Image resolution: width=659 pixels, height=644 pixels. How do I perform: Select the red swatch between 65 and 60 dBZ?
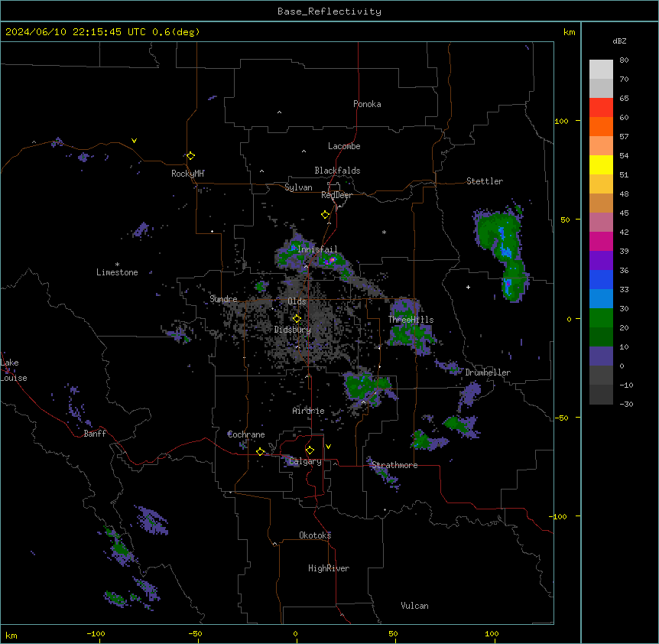[x=601, y=108]
